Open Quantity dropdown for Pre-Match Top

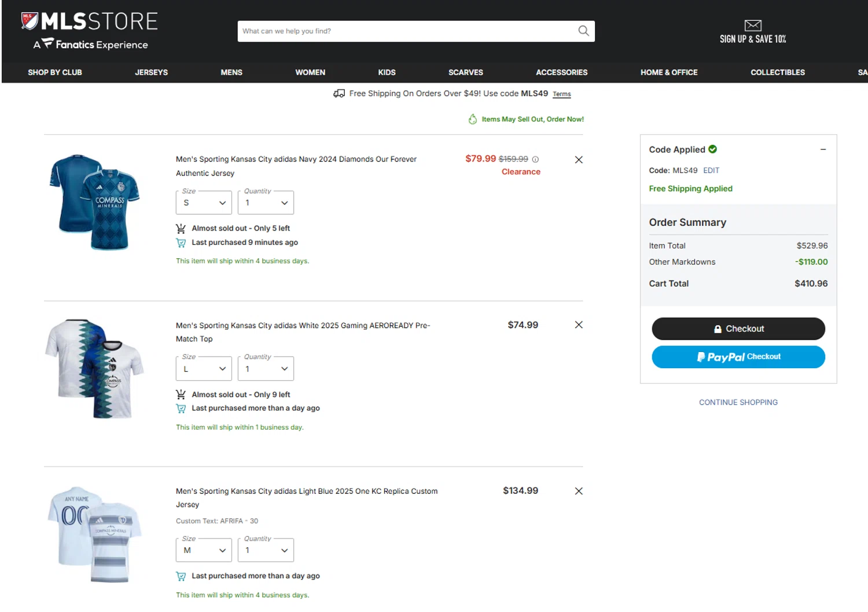pos(266,369)
